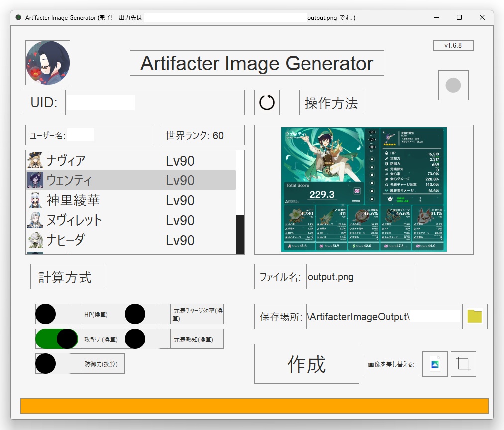Minimize the Artifacter Image Generator window

pyautogui.click(x=436, y=18)
